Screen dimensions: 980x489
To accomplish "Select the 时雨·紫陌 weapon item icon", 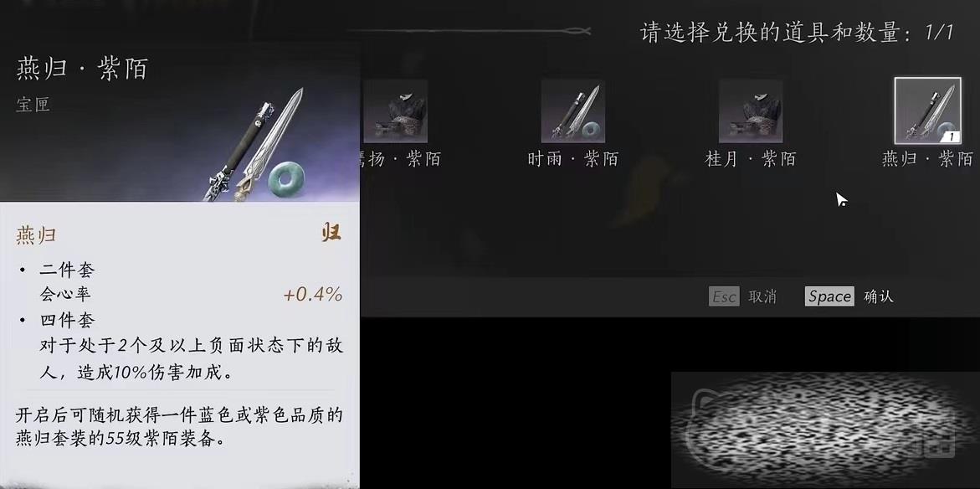I will coord(573,111).
